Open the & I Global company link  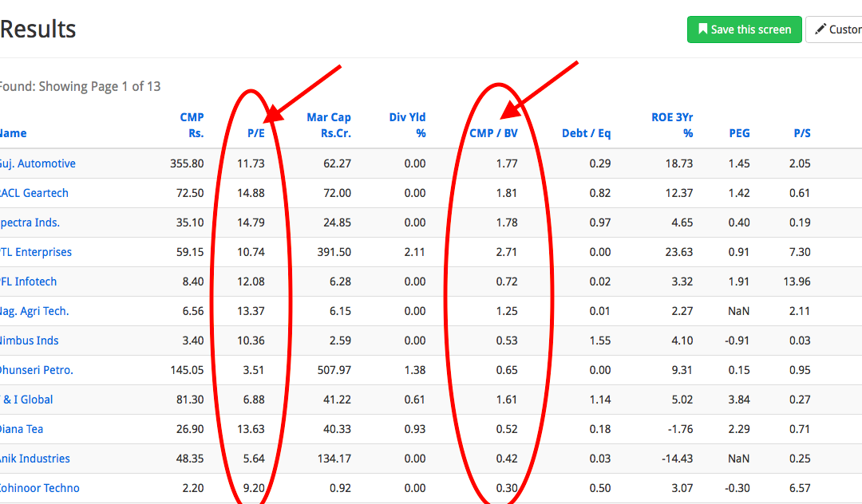(26, 400)
